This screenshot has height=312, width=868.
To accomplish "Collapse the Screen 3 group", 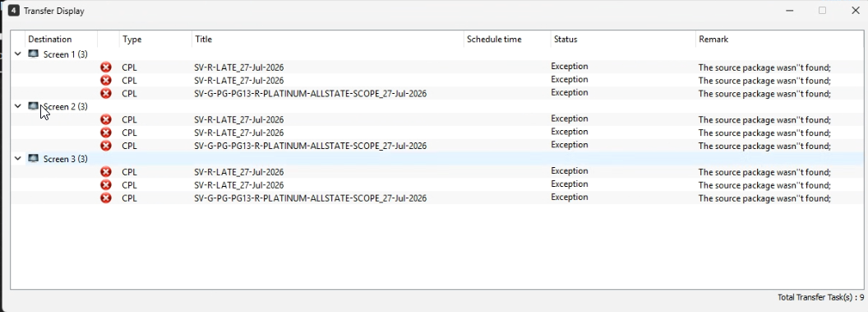I will [x=18, y=159].
